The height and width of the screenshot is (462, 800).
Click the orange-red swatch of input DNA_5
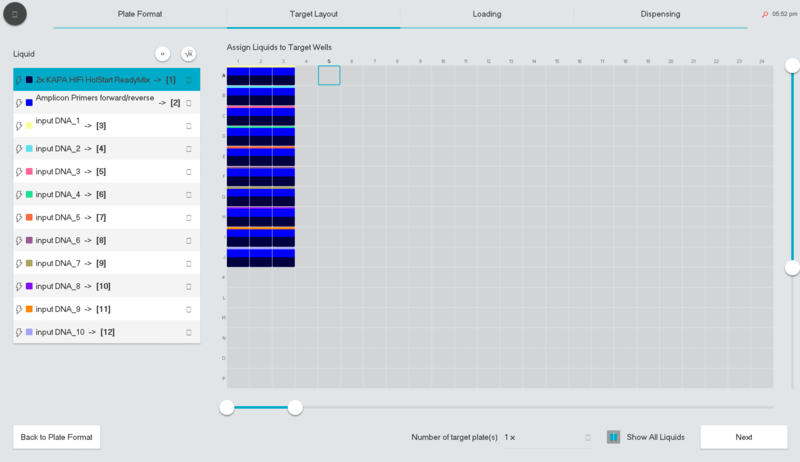[29, 217]
